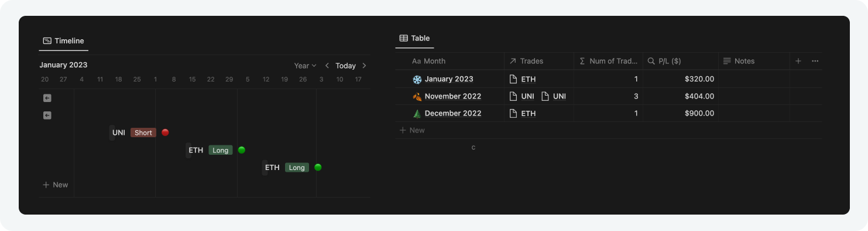Click the lower back-arrow icon in timeline
The height and width of the screenshot is (231, 868).
pos(47,116)
